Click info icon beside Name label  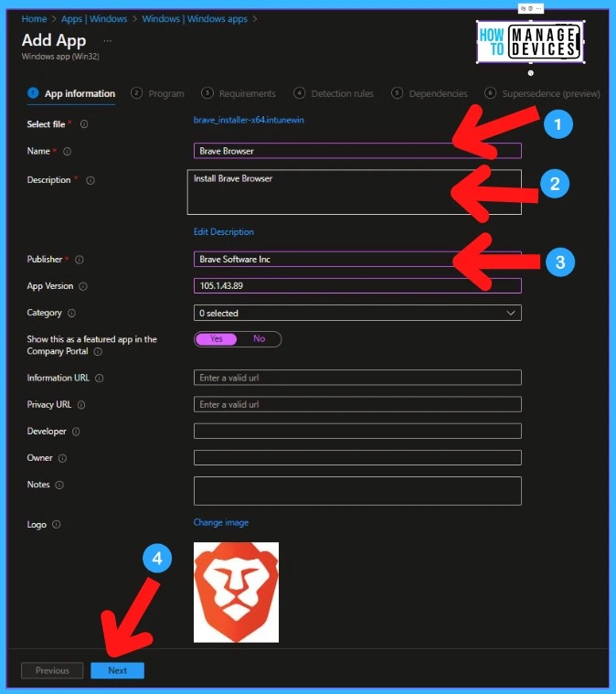(67, 152)
